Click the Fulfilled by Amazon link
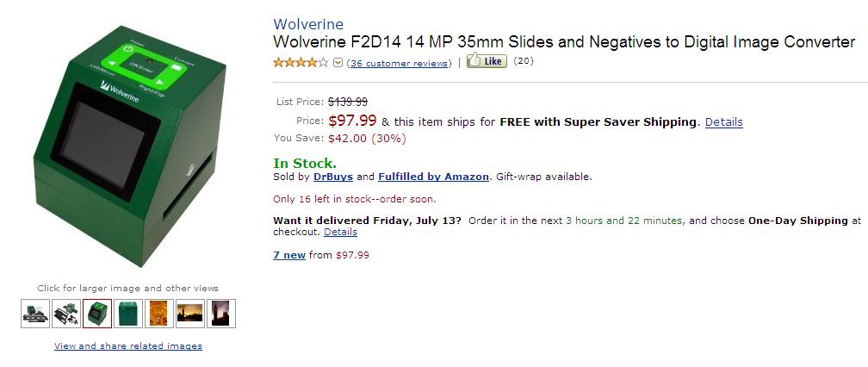868x367 pixels. tap(433, 177)
